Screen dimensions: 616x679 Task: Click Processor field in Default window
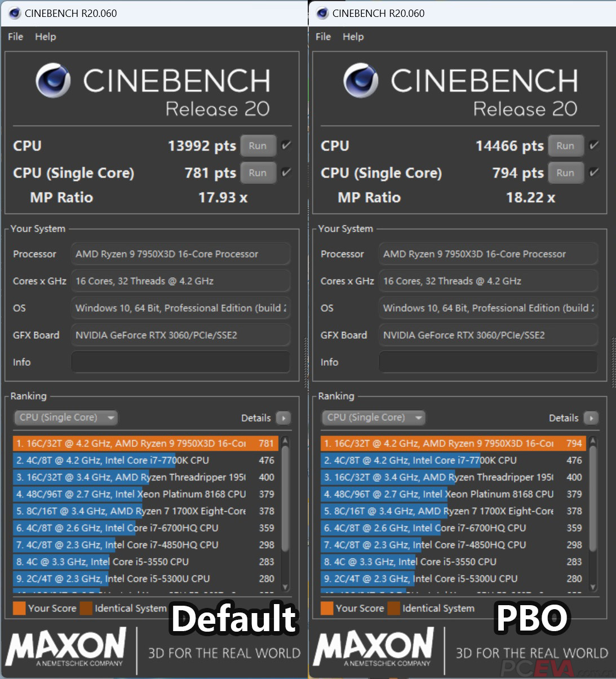pos(180,254)
